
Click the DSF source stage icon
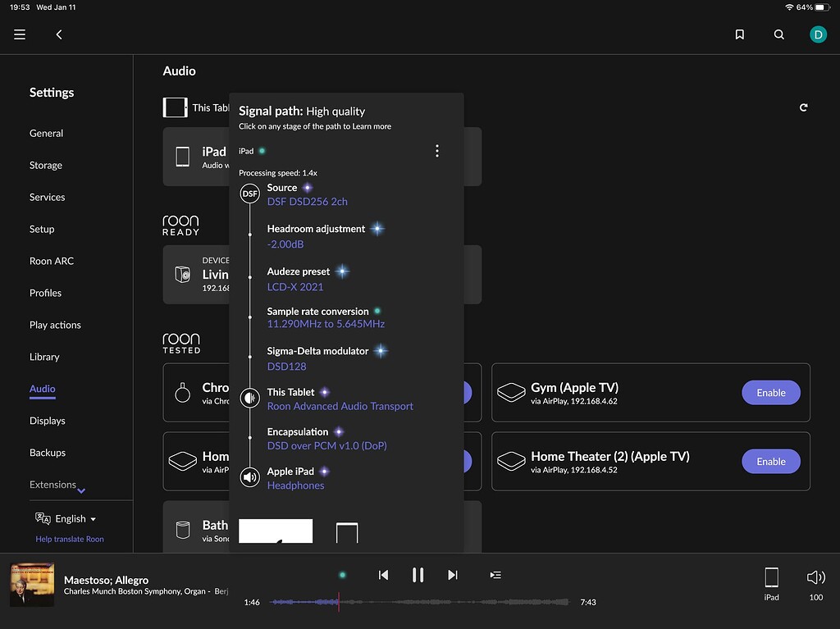point(249,194)
